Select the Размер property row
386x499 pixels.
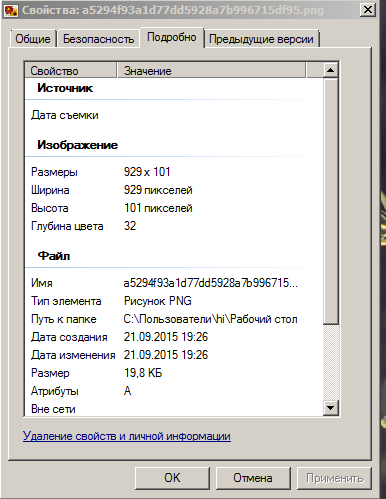[x=174, y=373]
